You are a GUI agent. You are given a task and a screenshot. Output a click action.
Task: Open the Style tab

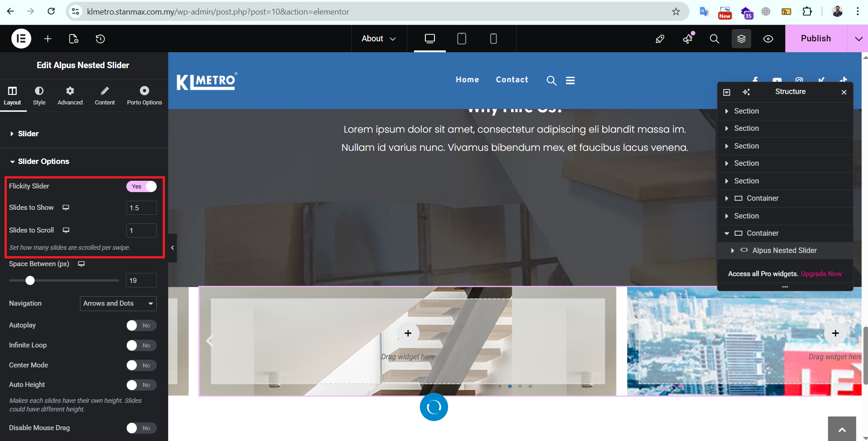pyautogui.click(x=39, y=96)
